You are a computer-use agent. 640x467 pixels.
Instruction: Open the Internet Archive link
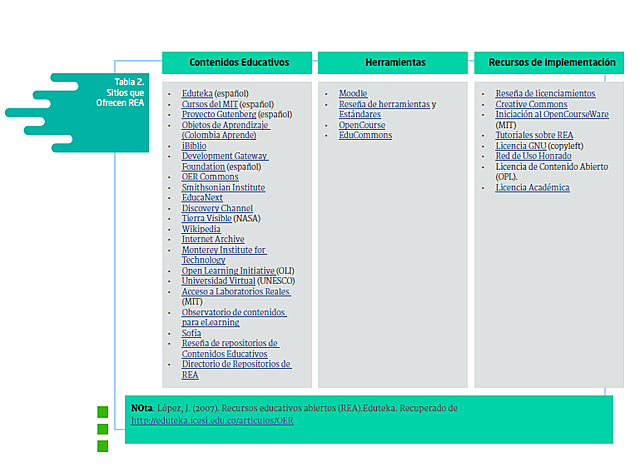(x=213, y=239)
